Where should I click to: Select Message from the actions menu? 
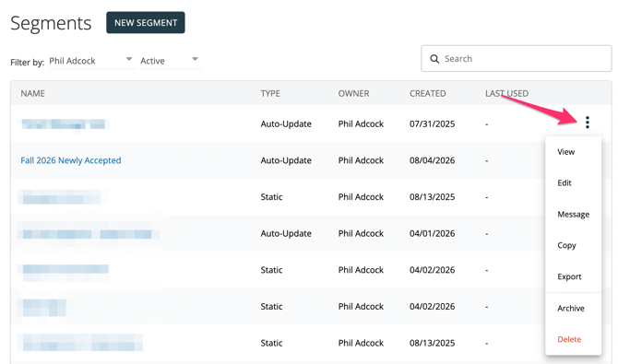(x=574, y=215)
